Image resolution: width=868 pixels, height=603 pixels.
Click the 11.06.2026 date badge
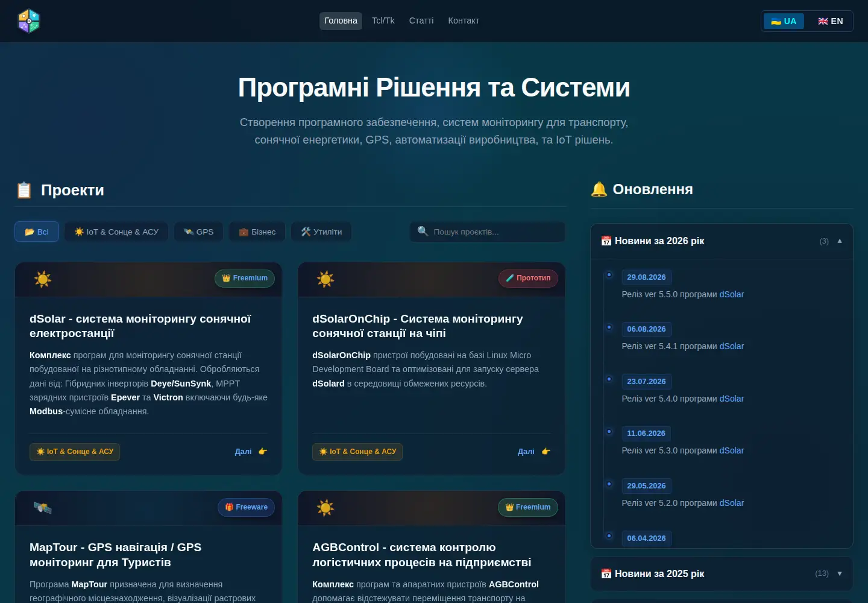(646, 434)
